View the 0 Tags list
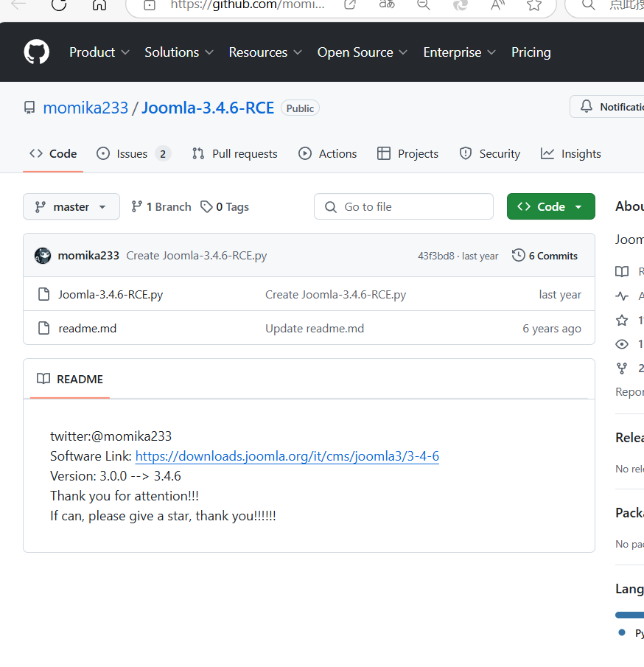Image resolution: width=644 pixels, height=667 pixels. (x=225, y=207)
